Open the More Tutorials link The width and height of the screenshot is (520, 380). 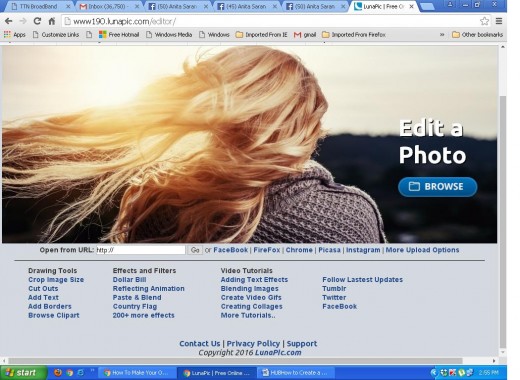[248, 315]
